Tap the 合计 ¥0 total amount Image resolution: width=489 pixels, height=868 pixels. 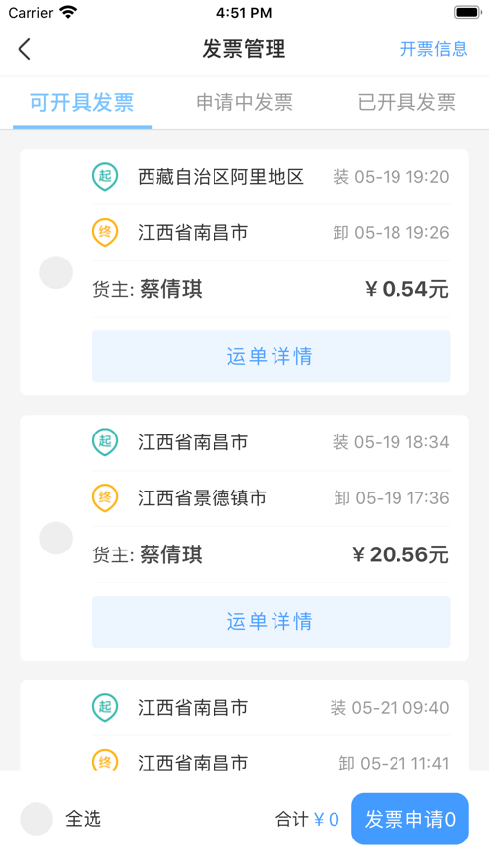point(307,819)
